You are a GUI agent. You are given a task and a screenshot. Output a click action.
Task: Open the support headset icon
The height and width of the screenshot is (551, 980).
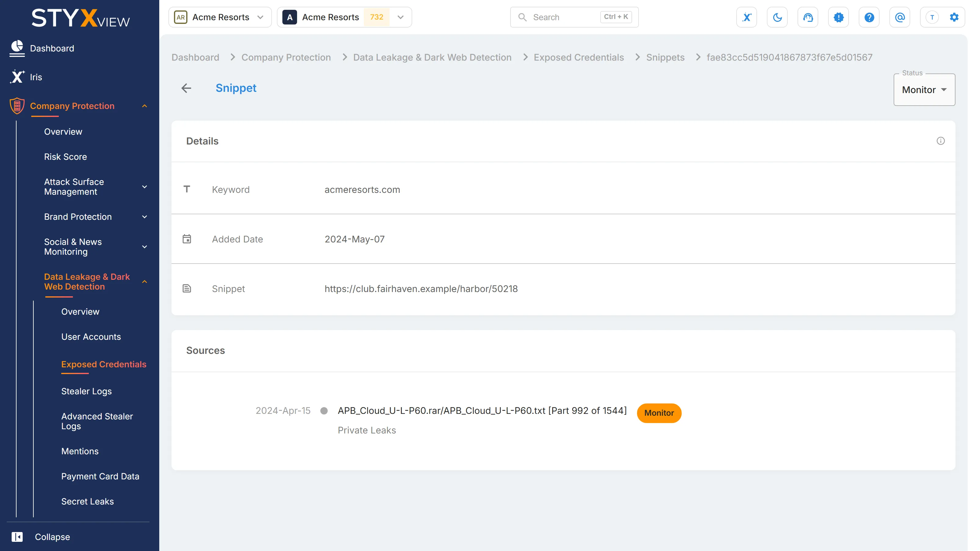[808, 17]
